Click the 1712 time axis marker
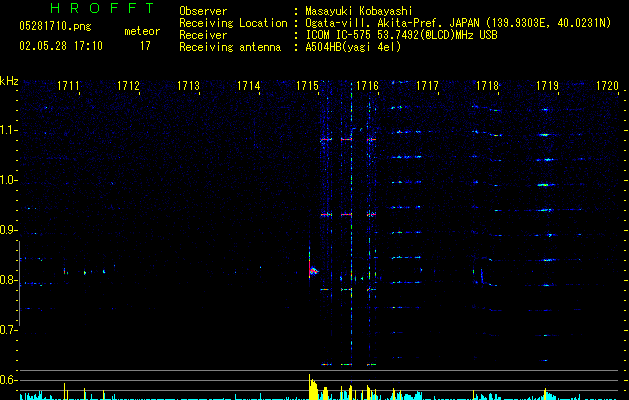The image size is (629, 400). pyautogui.click(x=128, y=86)
